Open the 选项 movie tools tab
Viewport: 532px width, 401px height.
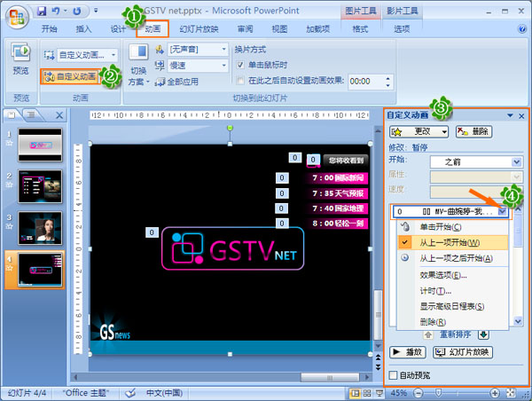(x=402, y=29)
